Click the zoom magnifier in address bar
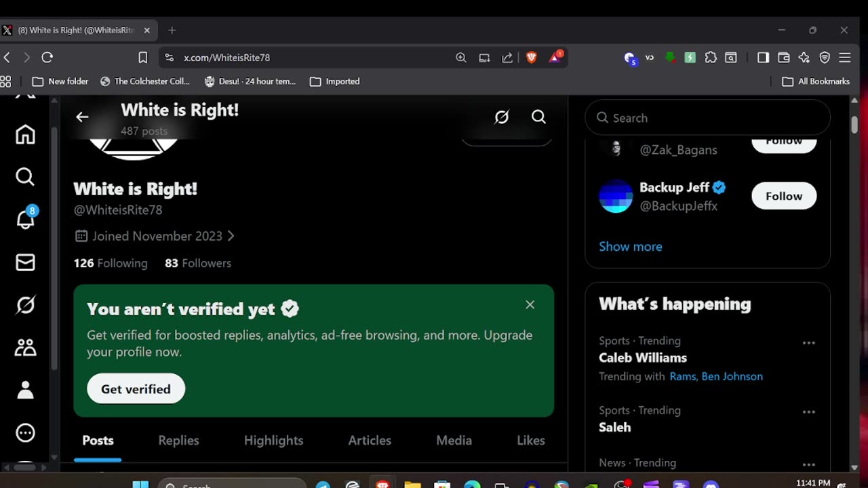Image resolution: width=868 pixels, height=488 pixels. [x=461, y=58]
